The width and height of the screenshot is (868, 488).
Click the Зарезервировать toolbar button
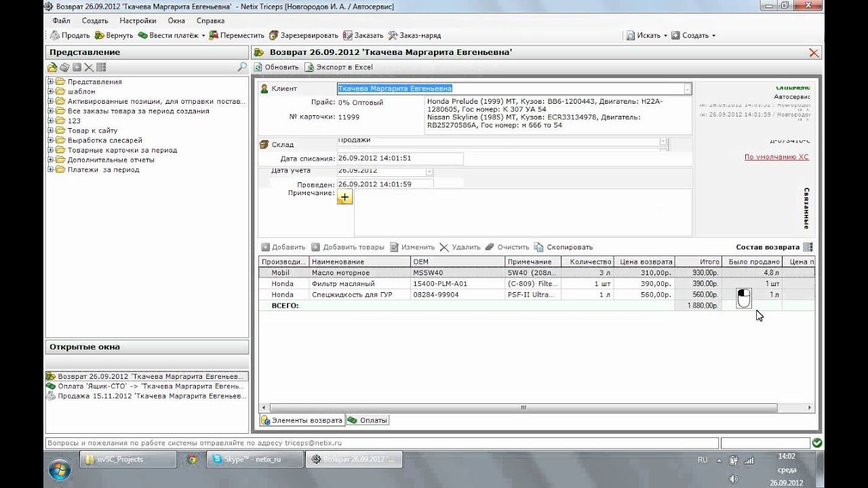click(x=304, y=35)
